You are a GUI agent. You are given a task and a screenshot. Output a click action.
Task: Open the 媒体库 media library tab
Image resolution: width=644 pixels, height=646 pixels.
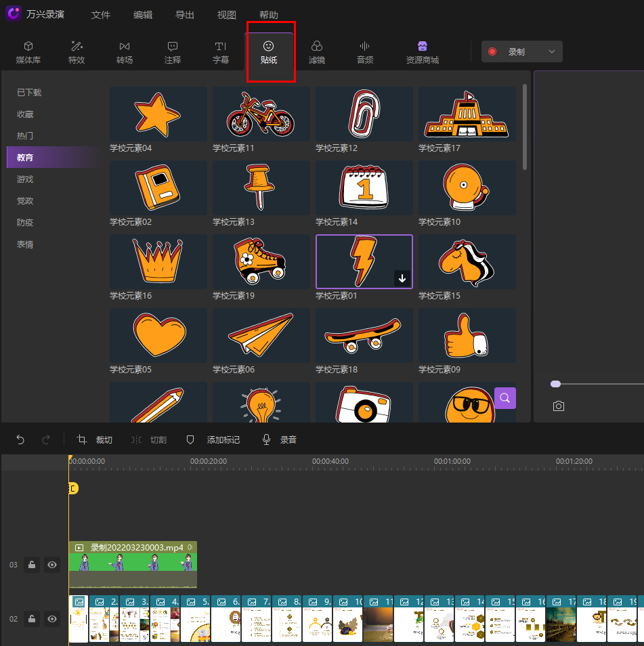click(28, 52)
